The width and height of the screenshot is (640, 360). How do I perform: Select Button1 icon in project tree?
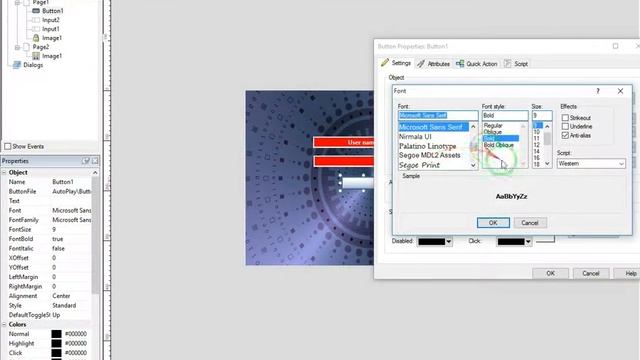[36, 11]
